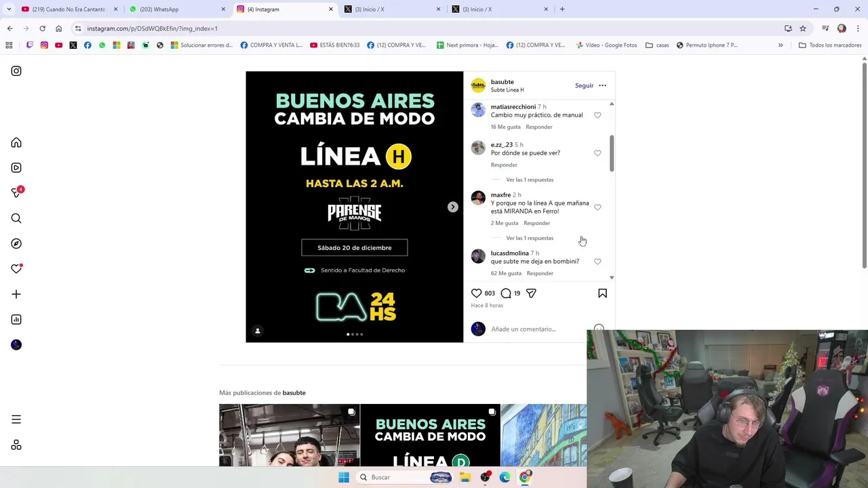The image size is (868, 488).
Task: Reply to matiasrecchioni's comment
Action: [539, 127]
